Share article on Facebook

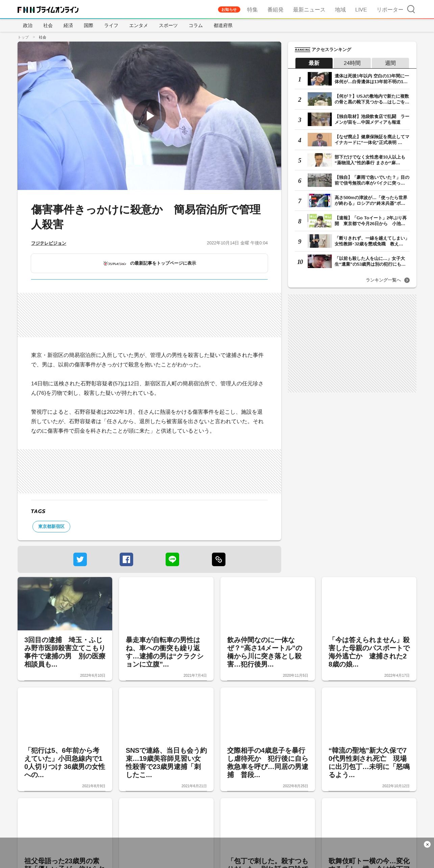point(126,559)
